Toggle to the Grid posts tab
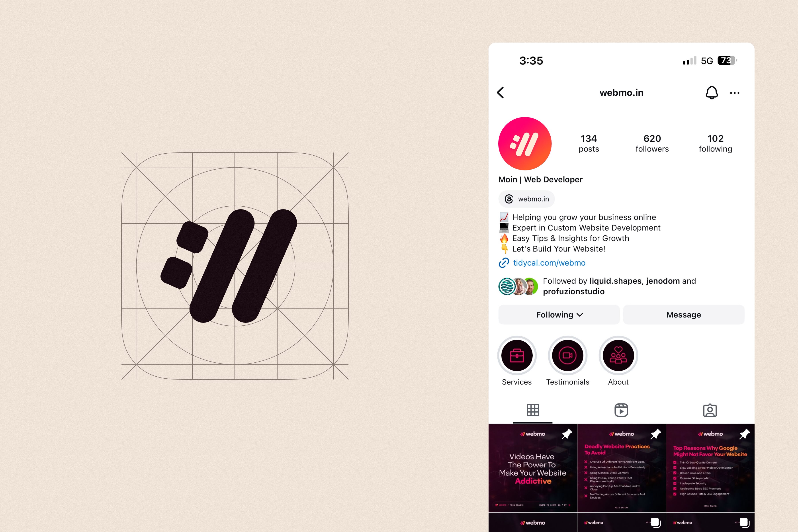Viewport: 798px width, 532px height. pos(533,410)
